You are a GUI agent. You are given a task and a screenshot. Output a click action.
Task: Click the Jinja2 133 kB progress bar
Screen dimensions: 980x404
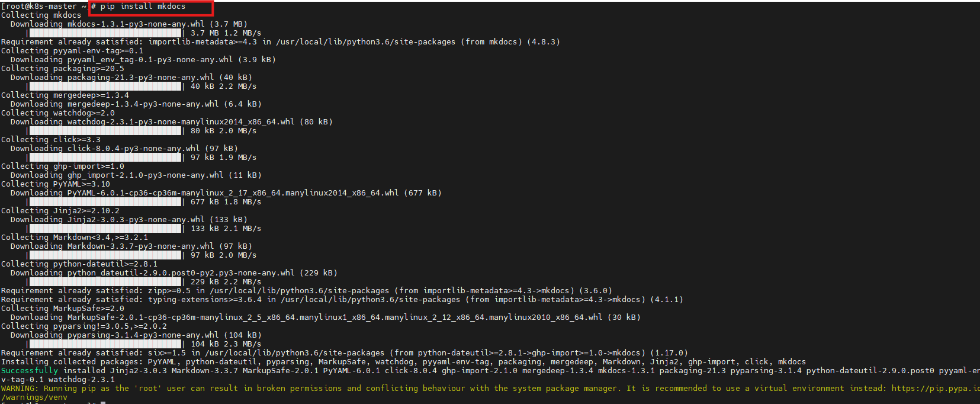105,229
